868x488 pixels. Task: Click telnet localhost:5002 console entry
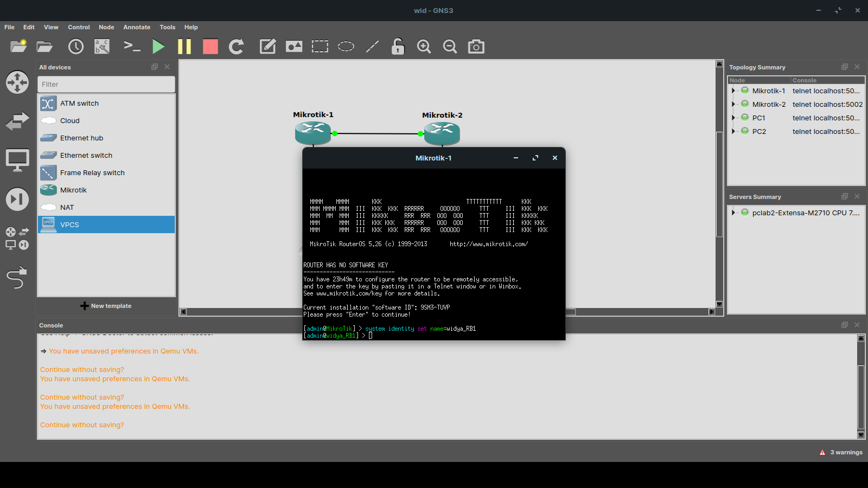pos(827,104)
